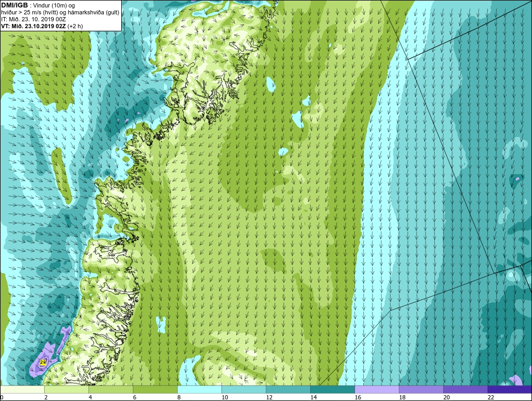Click the legend scale label 10
This screenshot has width=532, height=401.
pos(225,397)
